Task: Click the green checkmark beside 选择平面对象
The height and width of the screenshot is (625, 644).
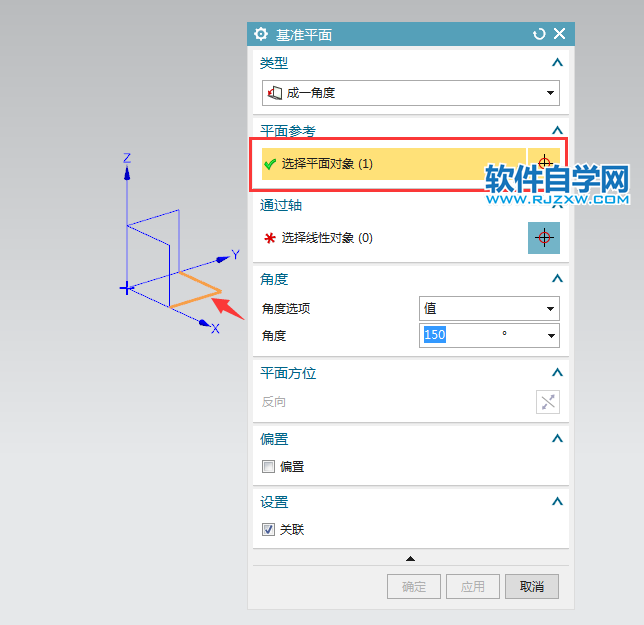Action: (x=269, y=164)
